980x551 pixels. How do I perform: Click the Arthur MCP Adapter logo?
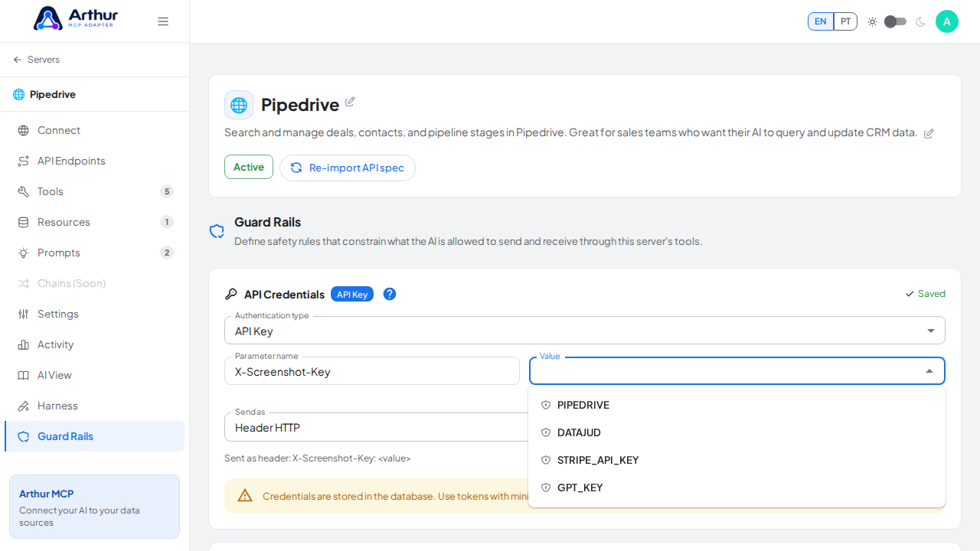click(x=75, y=18)
